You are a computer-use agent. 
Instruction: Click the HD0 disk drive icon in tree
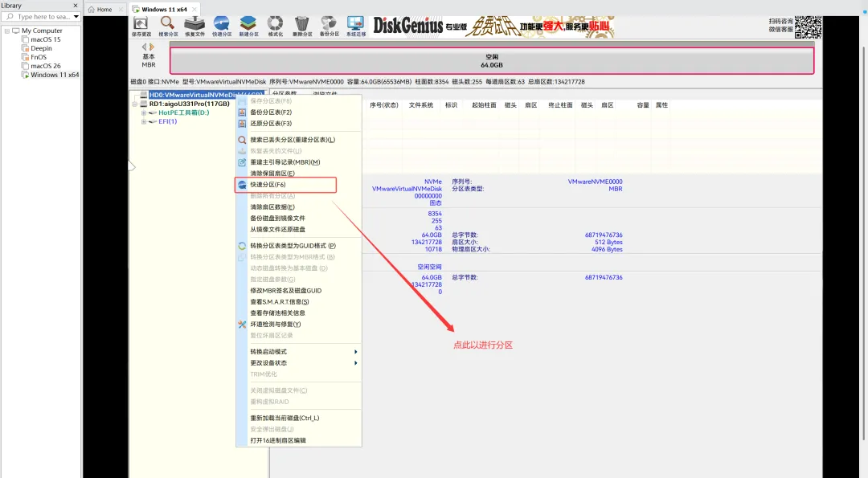(x=144, y=95)
